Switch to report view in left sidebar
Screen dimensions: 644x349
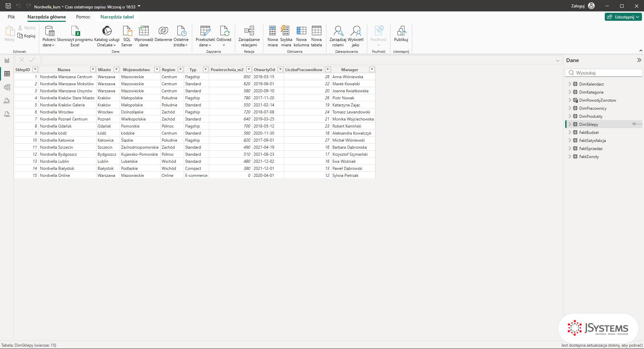point(7,60)
